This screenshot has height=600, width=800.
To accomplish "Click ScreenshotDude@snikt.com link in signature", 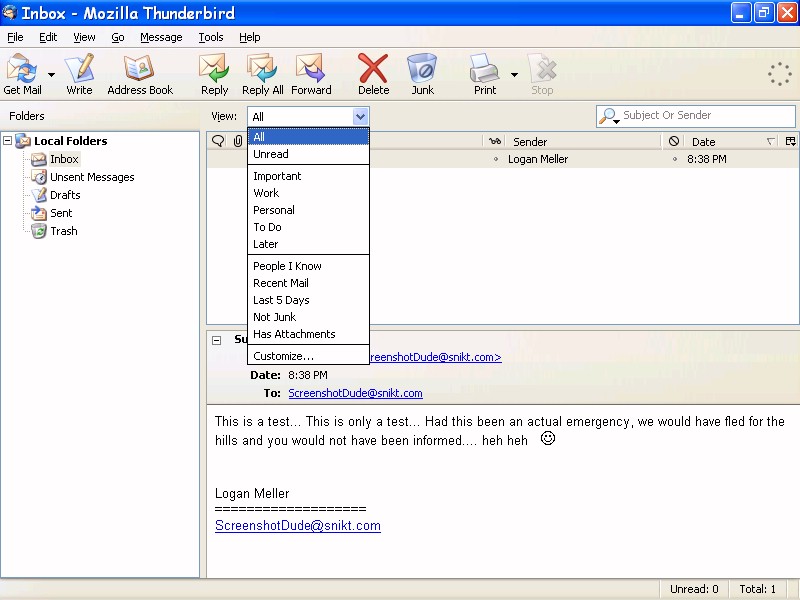I will click(x=298, y=526).
